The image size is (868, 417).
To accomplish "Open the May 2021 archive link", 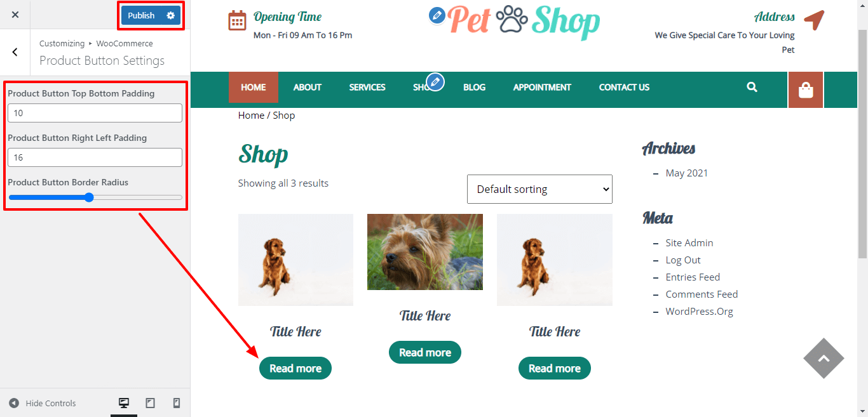I will (686, 173).
